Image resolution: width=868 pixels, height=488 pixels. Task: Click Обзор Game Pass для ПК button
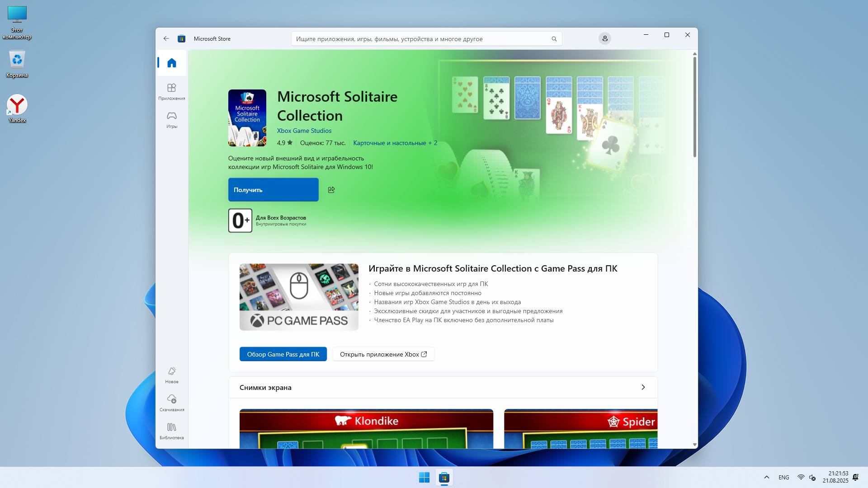coord(283,354)
